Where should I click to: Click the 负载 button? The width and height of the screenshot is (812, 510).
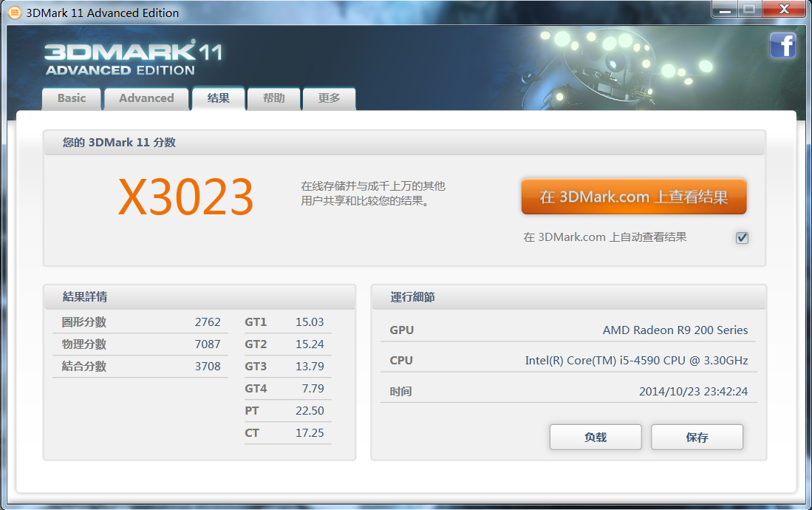(596, 438)
